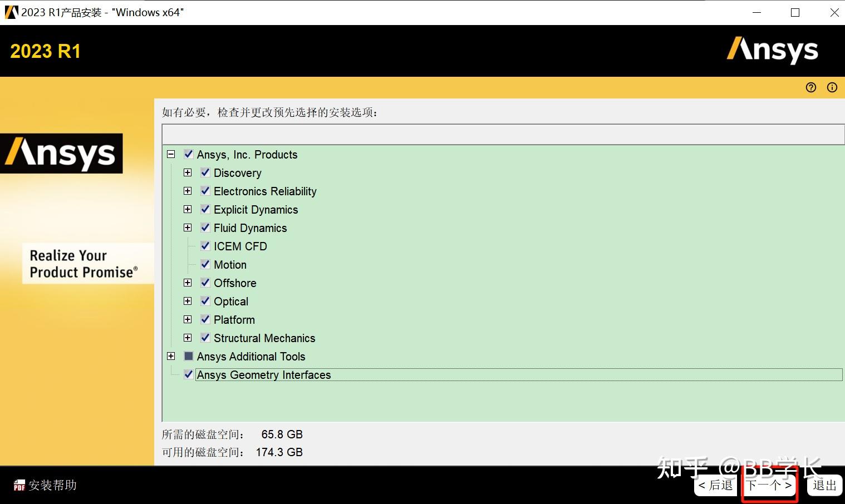Collapse the Ansys, Inc. Products node
The height and width of the screenshot is (504, 845).
tap(171, 154)
